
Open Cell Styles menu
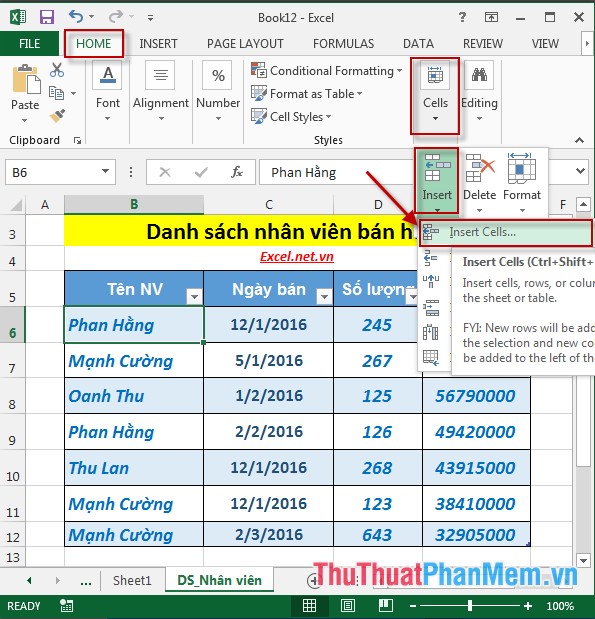tap(291, 116)
